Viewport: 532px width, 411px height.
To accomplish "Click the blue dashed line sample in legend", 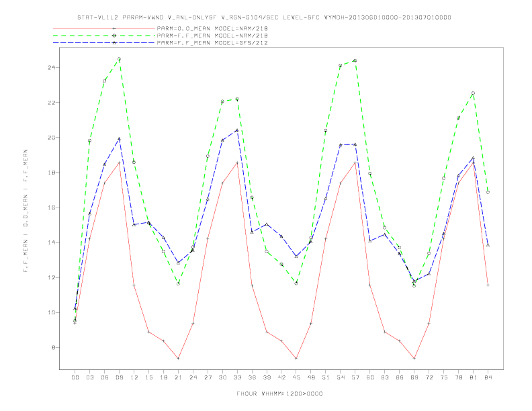I will (x=104, y=43).
